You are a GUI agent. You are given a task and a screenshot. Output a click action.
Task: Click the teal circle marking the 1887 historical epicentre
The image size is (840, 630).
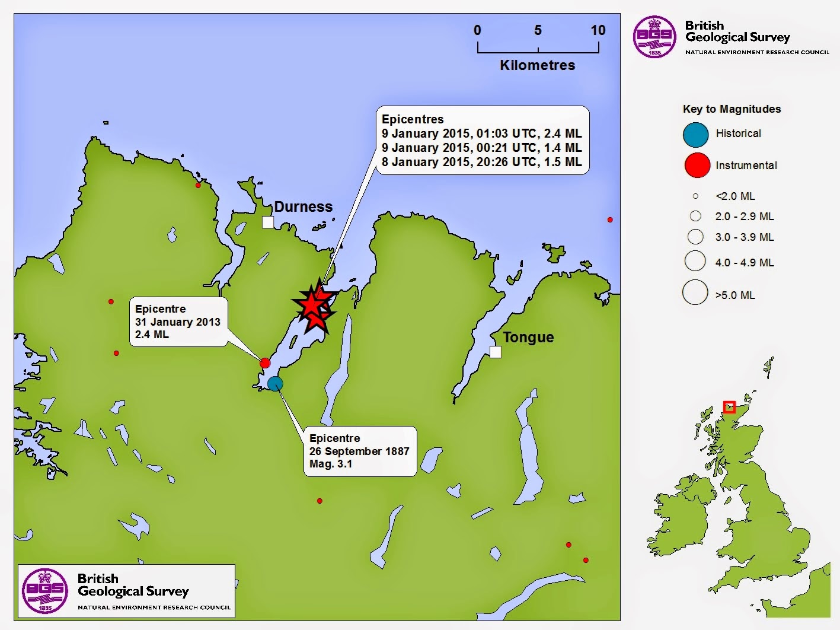pyautogui.click(x=275, y=383)
